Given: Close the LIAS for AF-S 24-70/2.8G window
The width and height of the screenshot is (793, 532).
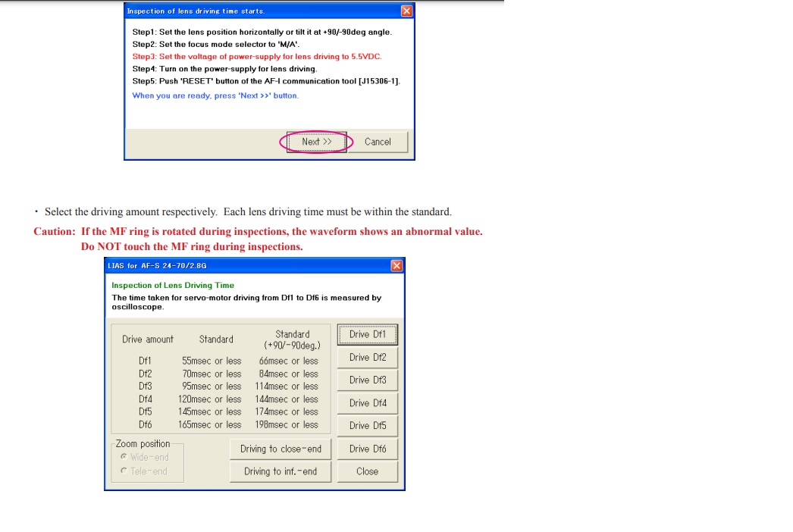Looking at the screenshot, I should [x=396, y=265].
